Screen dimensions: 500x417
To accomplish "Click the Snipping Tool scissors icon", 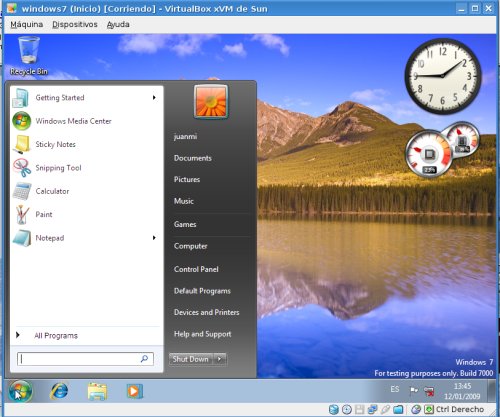I will point(22,168).
